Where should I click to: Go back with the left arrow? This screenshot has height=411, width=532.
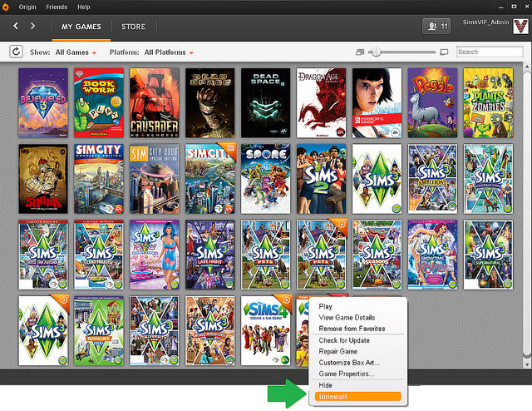tap(16, 26)
